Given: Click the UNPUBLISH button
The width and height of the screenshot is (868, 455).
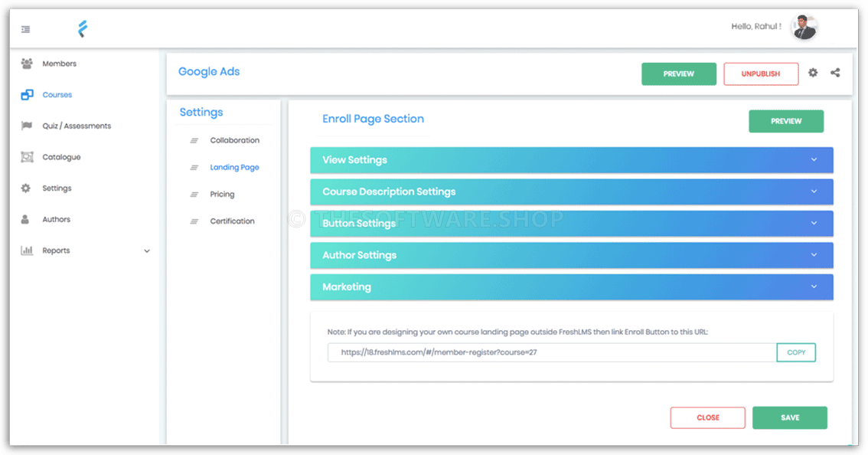Looking at the screenshot, I should [x=761, y=74].
